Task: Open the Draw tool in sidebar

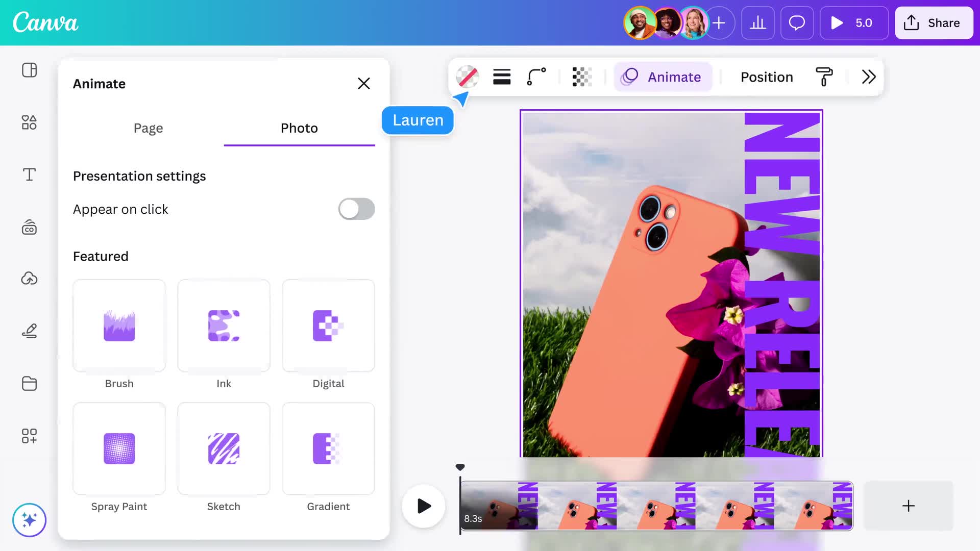Action: (x=29, y=331)
